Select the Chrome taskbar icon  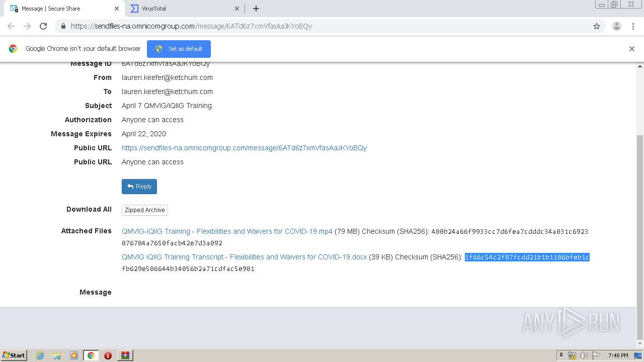91,355
